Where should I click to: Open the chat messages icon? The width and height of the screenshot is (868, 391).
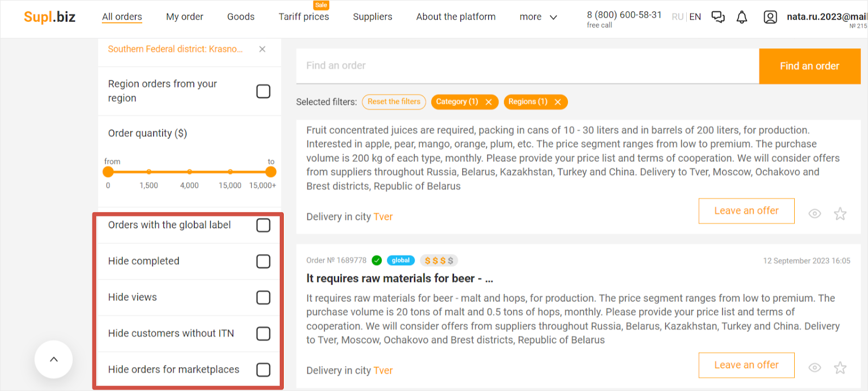718,17
